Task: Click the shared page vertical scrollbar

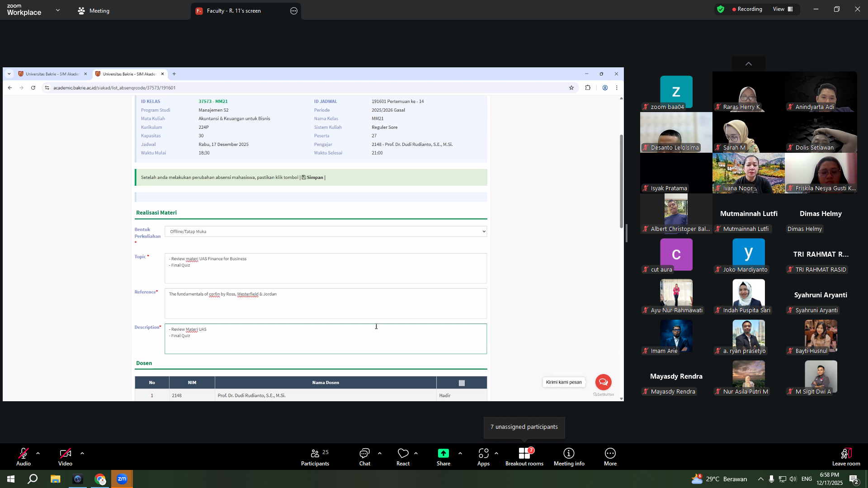Action: 621,181
